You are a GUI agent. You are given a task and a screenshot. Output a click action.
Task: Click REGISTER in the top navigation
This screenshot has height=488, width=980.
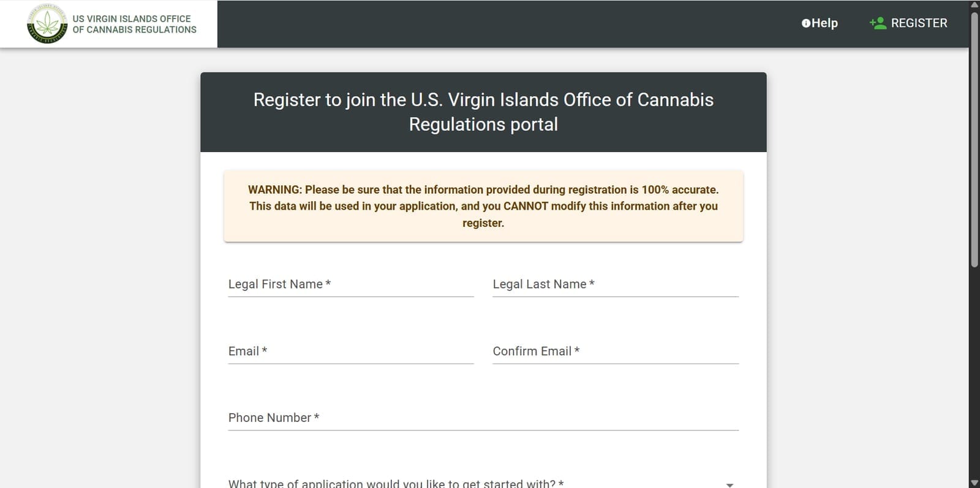point(919,23)
